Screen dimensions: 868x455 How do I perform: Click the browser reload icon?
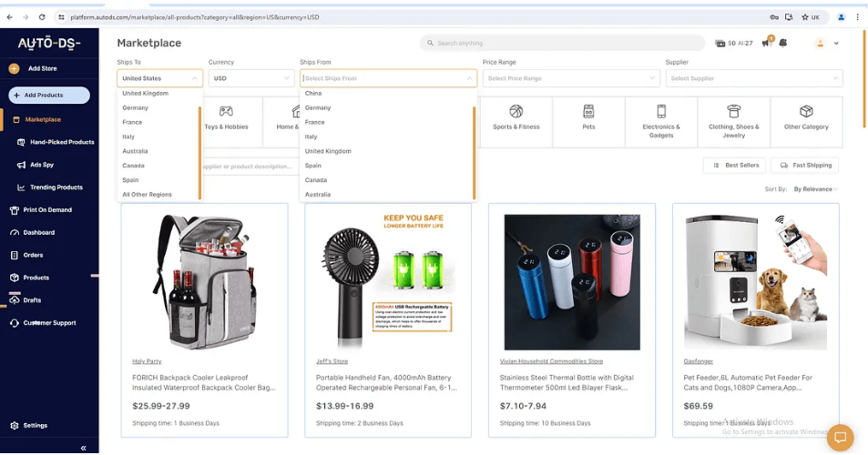(42, 17)
